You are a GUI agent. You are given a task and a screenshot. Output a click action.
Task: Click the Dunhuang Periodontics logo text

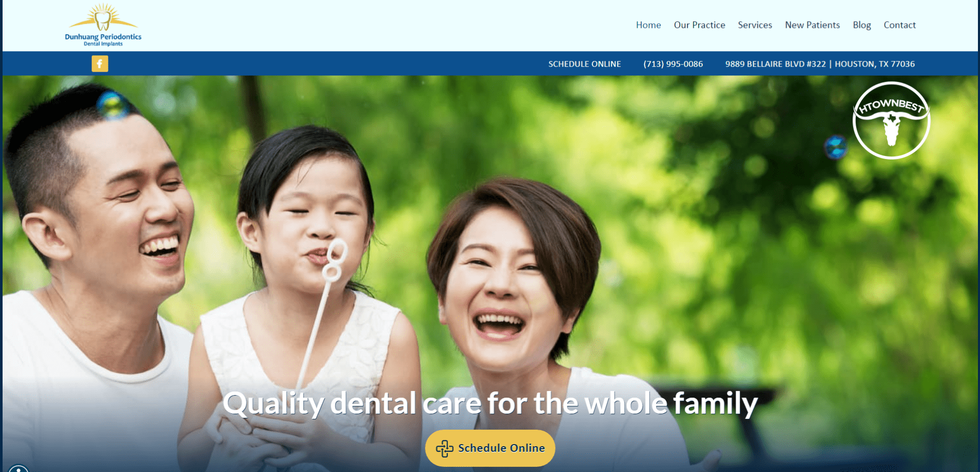click(103, 37)
